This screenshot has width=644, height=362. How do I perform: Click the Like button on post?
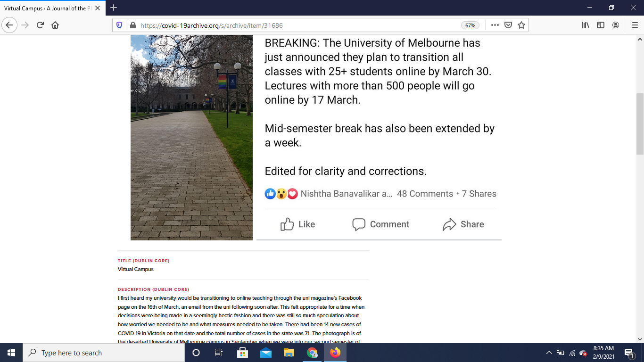tap(297, 224)
